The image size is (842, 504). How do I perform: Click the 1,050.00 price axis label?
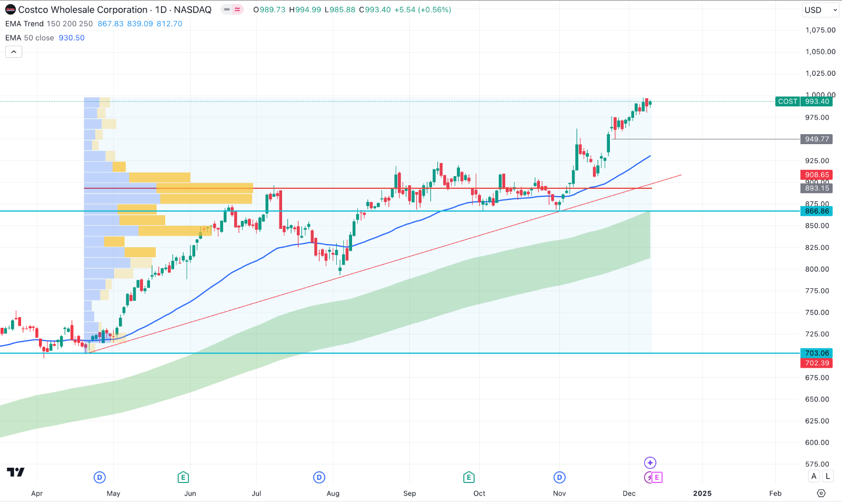click(x=820, y=52)
